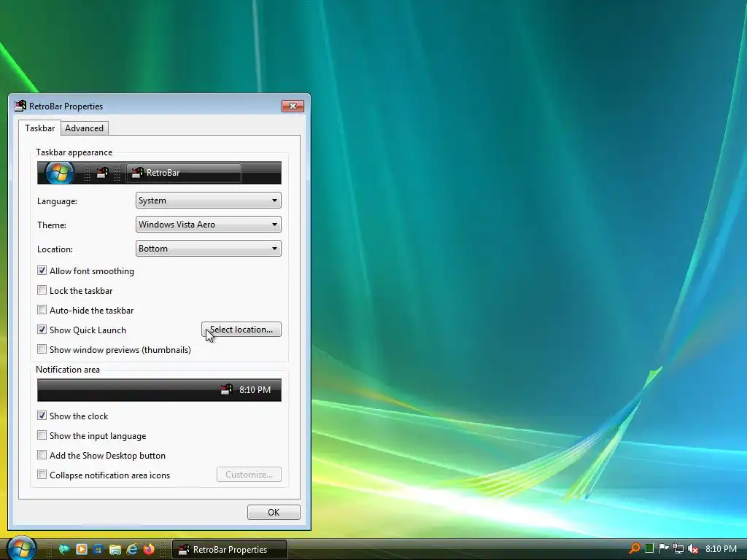The image size is (747, 560).
Task: Click the "Taskbar appearance" group label
Action: coord(74,152)
